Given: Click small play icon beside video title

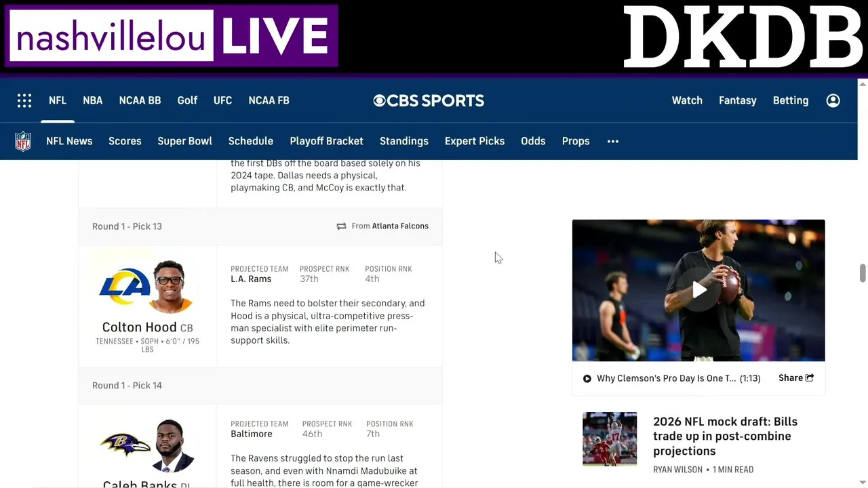Looking at the screenshot, I should pyautogui.click(x=587, y=379).
